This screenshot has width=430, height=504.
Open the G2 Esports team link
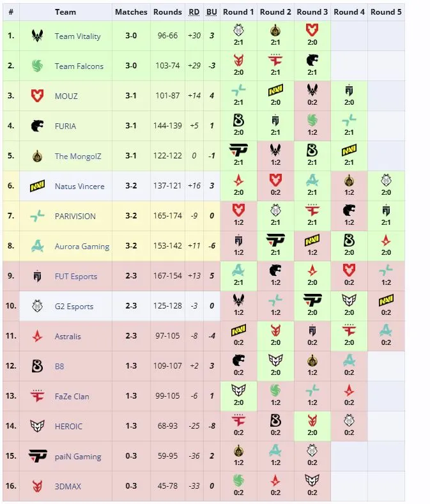(x=74, y=307)
